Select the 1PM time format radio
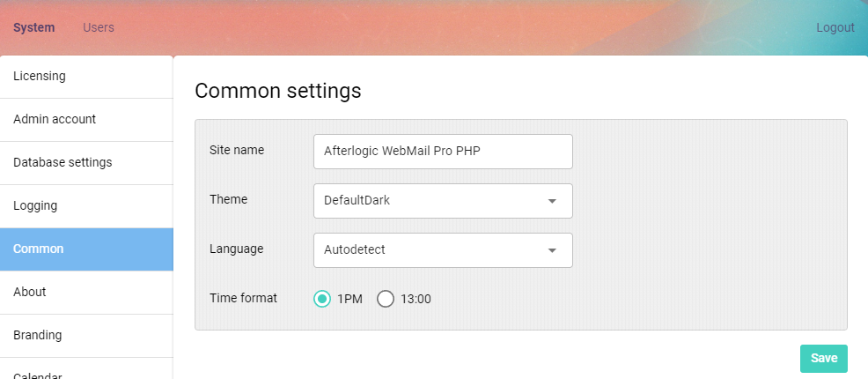 [322, 299]
